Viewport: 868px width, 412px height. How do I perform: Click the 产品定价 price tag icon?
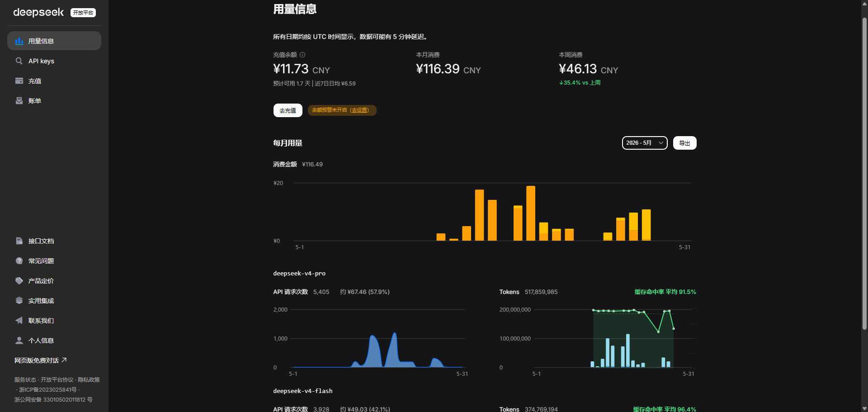(x=19, y=281)
